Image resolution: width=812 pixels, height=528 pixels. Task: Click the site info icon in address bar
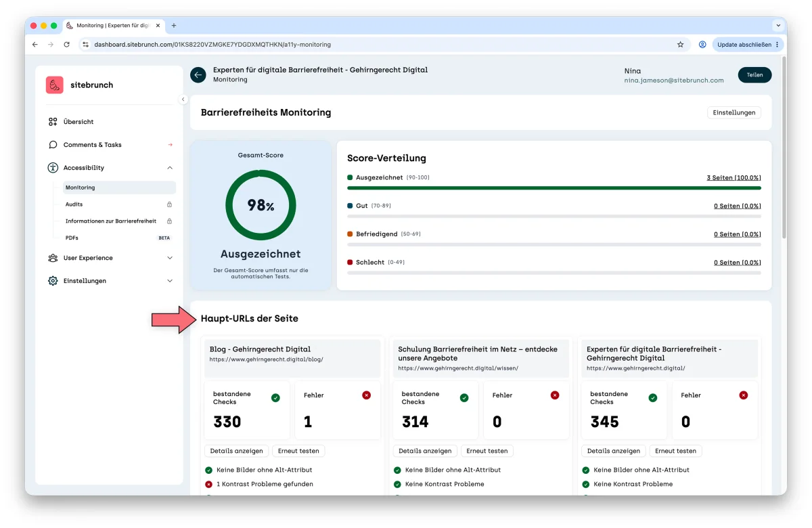click(x=85, y=45)
